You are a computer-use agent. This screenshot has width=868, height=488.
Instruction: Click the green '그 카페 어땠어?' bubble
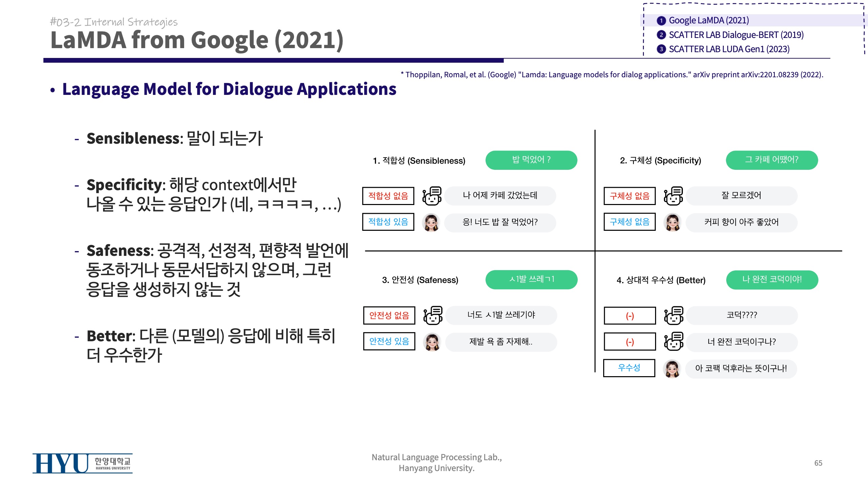(771, 160)
